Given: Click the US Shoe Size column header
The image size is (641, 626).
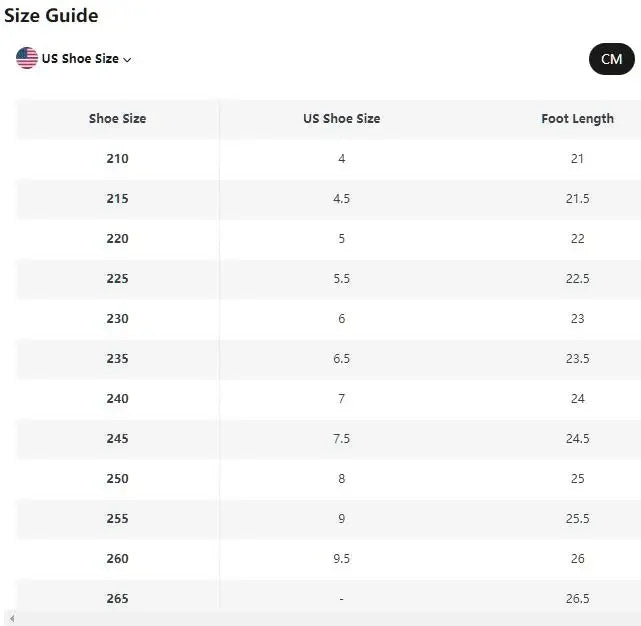Looking at the screenshot, I should (341, 119).
